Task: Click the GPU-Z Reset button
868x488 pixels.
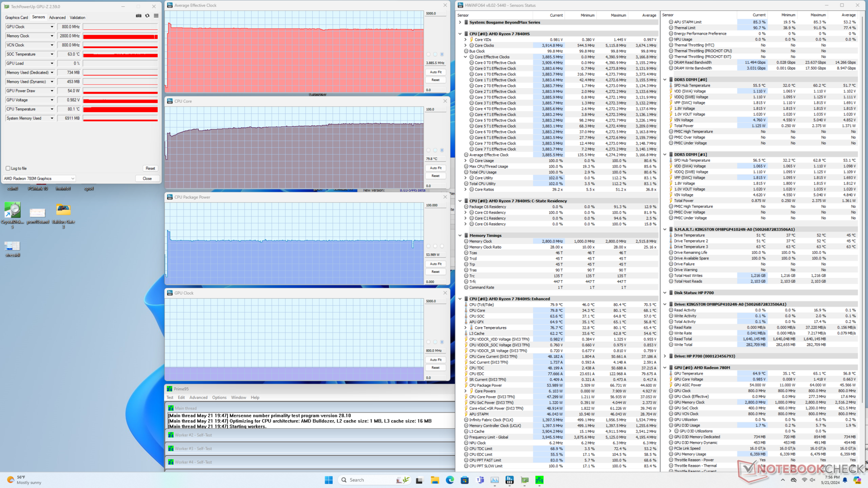Action: tap(150, 169)
